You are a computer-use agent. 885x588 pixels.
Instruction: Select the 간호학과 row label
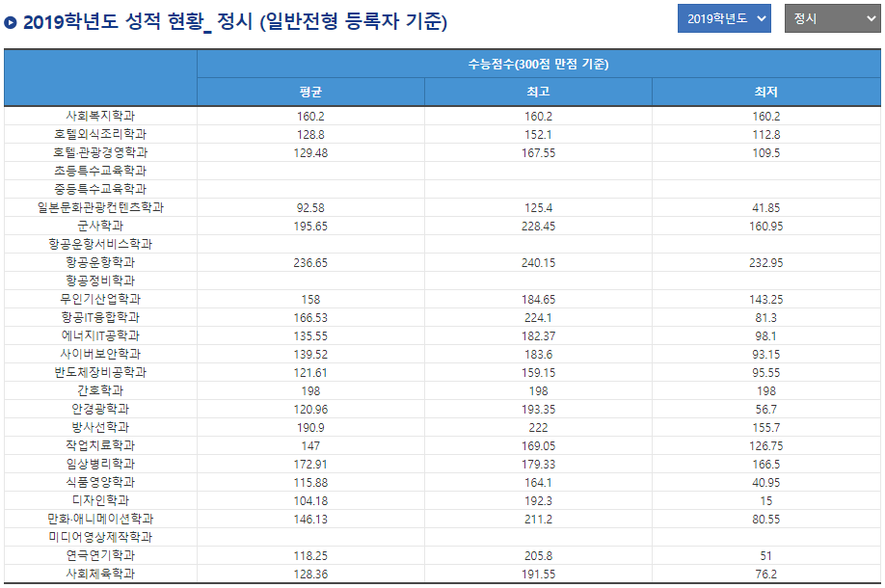(x=100, y=390)
